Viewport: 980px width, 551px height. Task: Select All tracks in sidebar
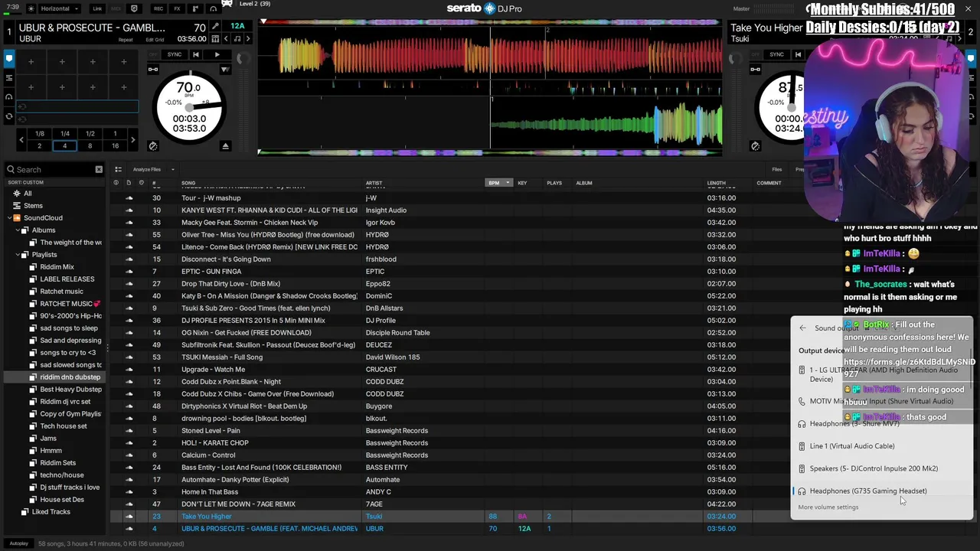[x=28, y=194]
